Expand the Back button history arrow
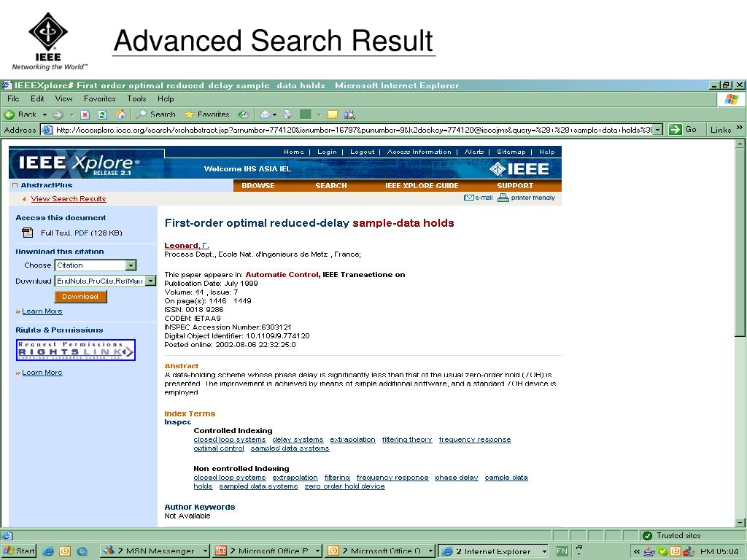Screen dimensions: 747x560 click(x=44, y=114)
